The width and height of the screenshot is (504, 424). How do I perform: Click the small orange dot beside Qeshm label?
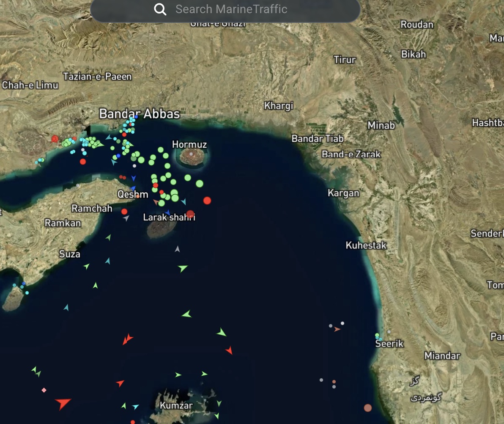138,196
